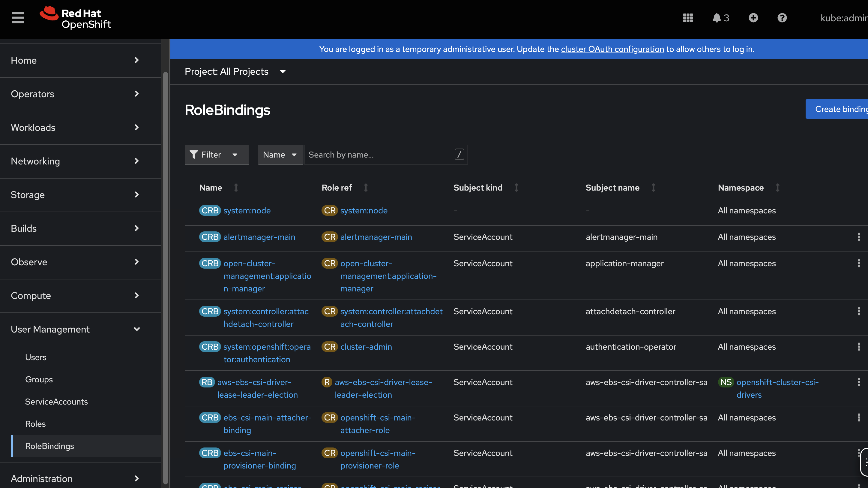Open kebab menu for alertmanager-main row

[859, 237]
